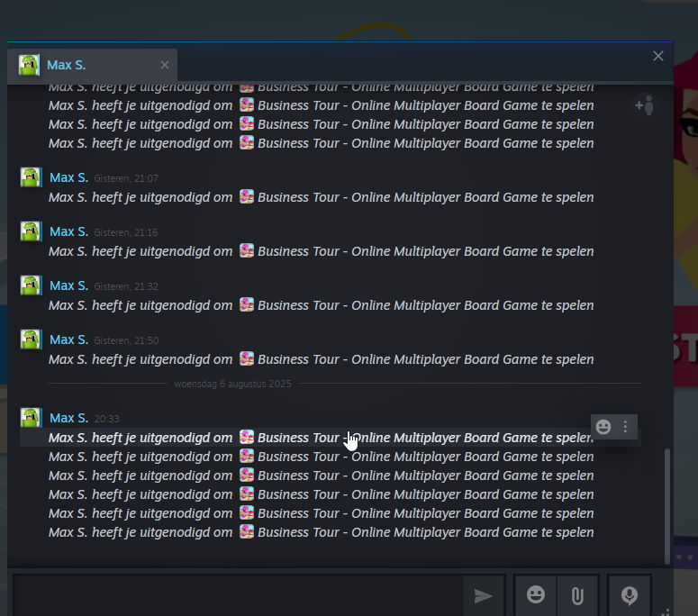Add an emoji reaction to the hovered message
Viewport: 698px width, 616px height.
click(603, 426)
